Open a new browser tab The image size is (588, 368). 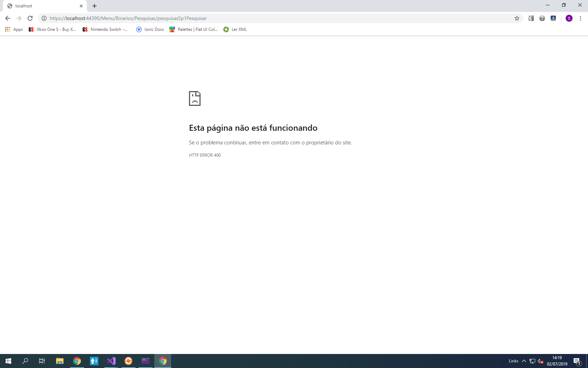[x=94, y=6]
